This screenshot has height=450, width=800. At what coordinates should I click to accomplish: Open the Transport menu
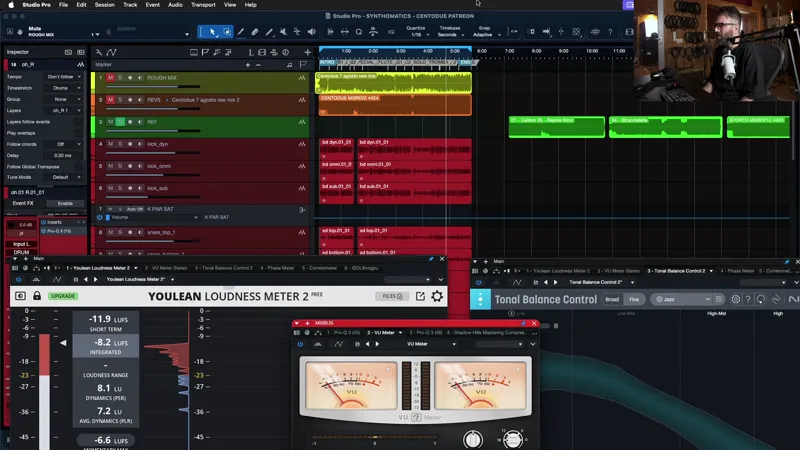[203, 5]
